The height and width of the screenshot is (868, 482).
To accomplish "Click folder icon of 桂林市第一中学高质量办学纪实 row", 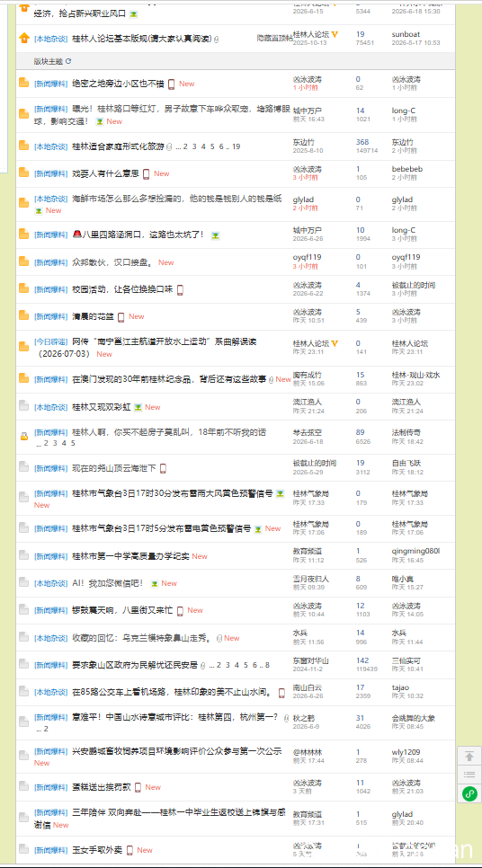I will click(23, 556).
